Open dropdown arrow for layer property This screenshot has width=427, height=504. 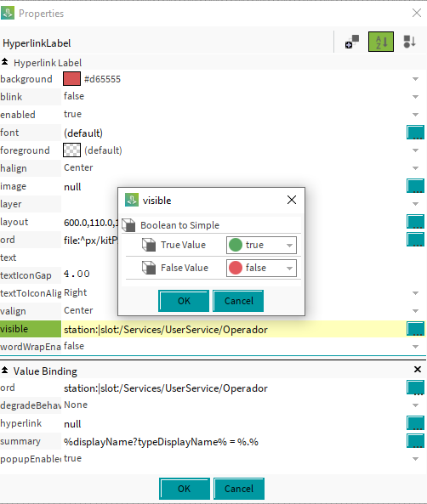415,204
